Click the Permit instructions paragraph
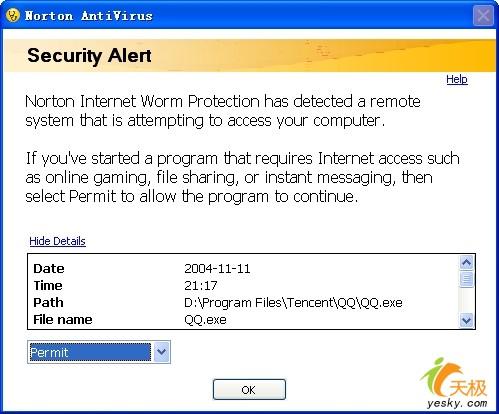Image resolution: width=499 pixels, height=414 pixels. [242, 177]
